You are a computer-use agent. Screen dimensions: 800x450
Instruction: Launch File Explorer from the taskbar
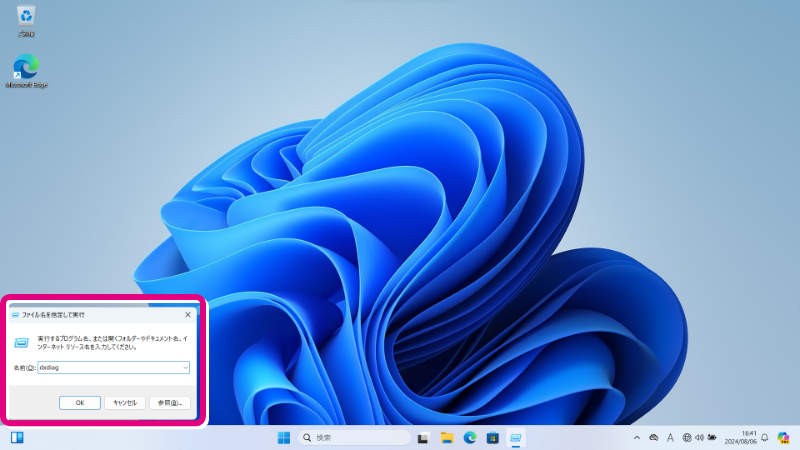tap(447, 438)
